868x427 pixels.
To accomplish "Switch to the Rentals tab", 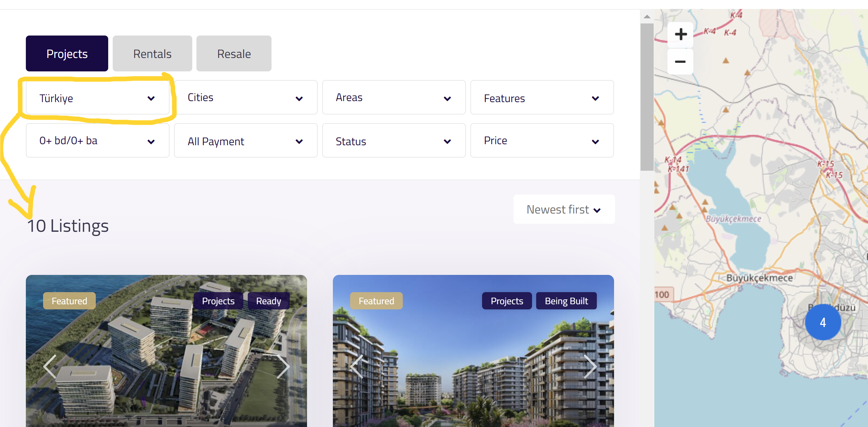I will tap(152, 53).
